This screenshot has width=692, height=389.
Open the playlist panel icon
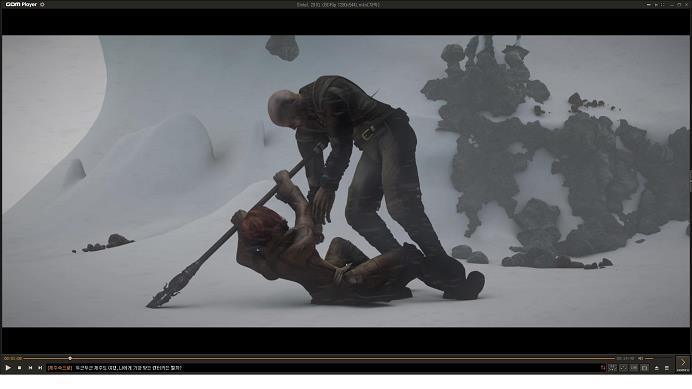(667, 368)
